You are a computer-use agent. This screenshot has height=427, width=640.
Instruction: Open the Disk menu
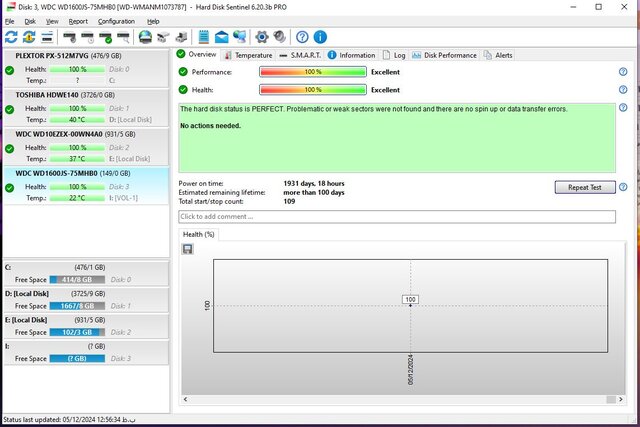[x=30, y=21]
